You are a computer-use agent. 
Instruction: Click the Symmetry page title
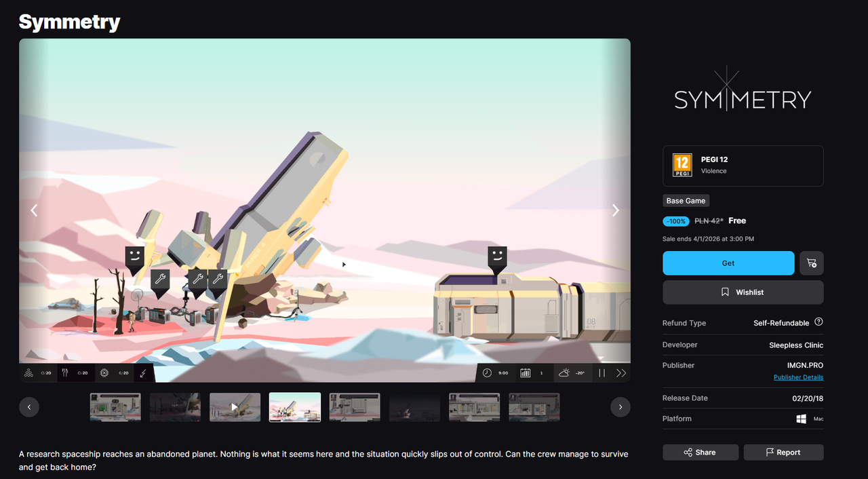(x=69, y=22)
